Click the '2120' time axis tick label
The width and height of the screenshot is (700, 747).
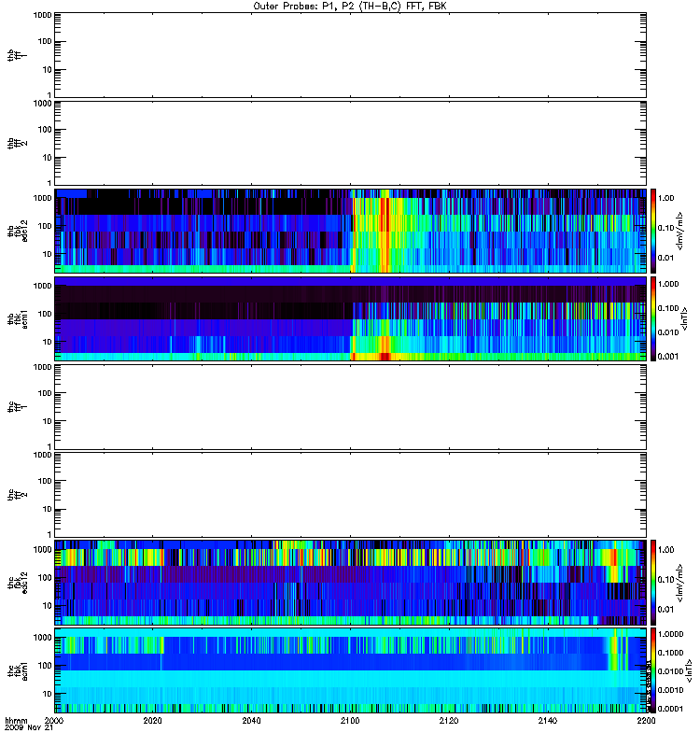(x=449, y=720)
